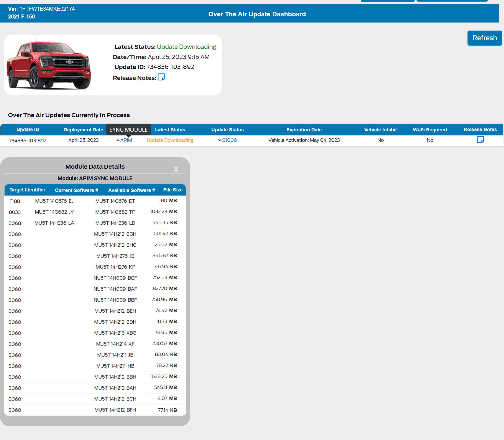Click the Expiration Date column header

(304, 130)
